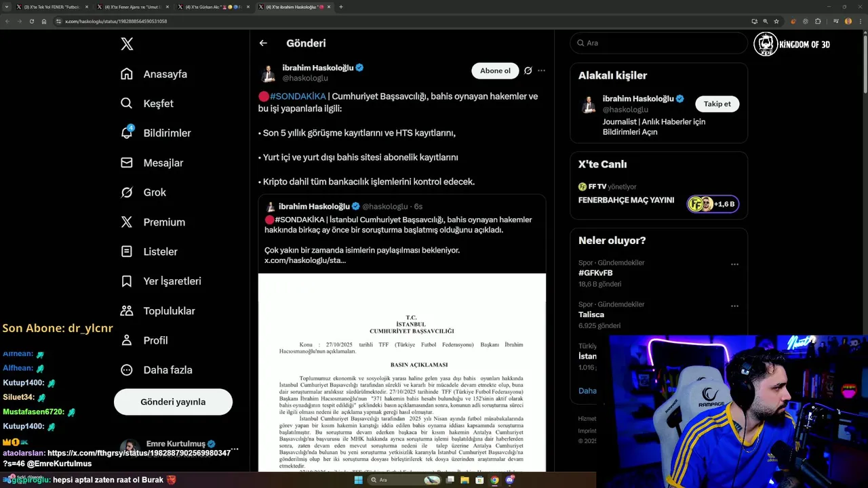Open Premium in sidebar
Image resolution: width=868 pixels, height=488 pixels.
153,222
